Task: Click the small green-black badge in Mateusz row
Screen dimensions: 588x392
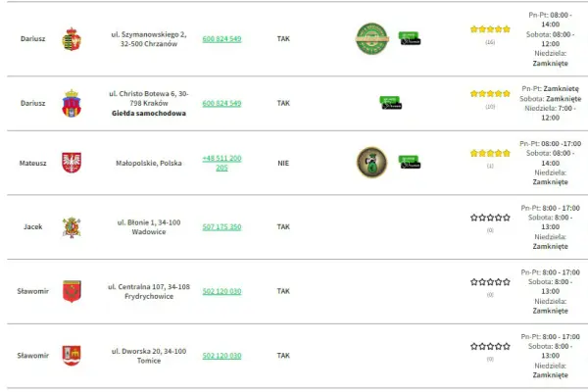Action: 410,162
